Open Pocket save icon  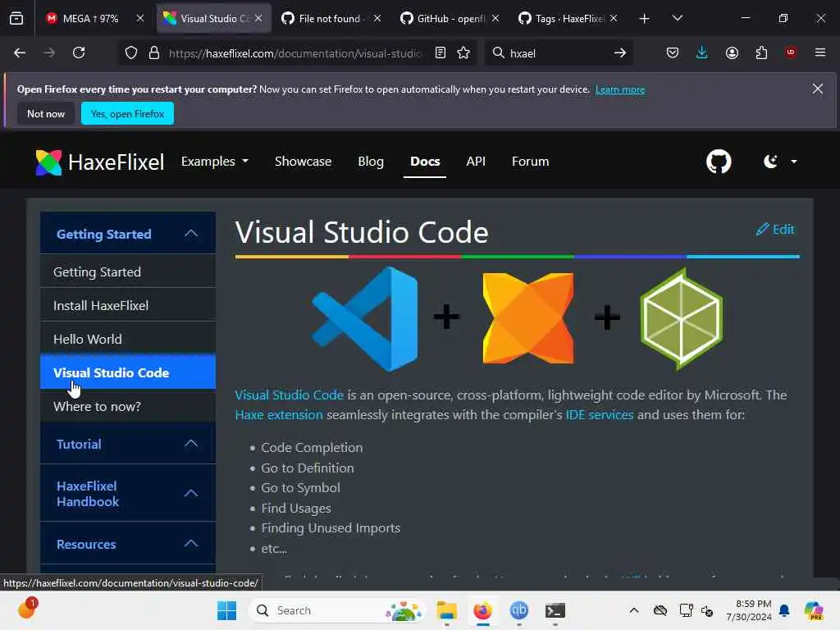(673, 52)
